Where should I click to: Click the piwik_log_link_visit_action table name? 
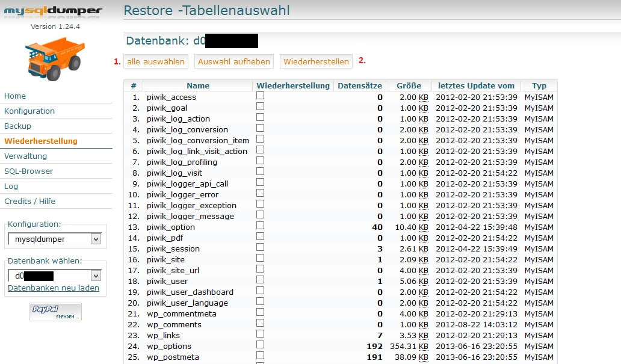pyautogui.click(x=197, y=151)
